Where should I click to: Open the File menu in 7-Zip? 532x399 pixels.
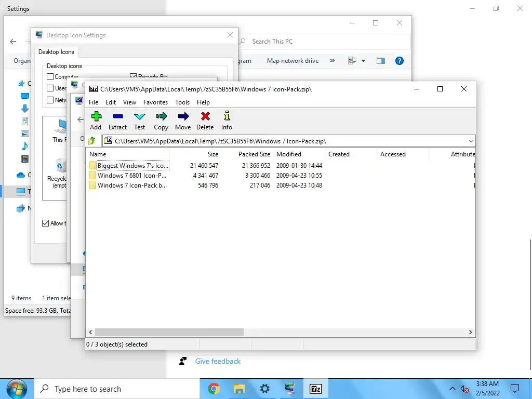(x=94, y=102)
